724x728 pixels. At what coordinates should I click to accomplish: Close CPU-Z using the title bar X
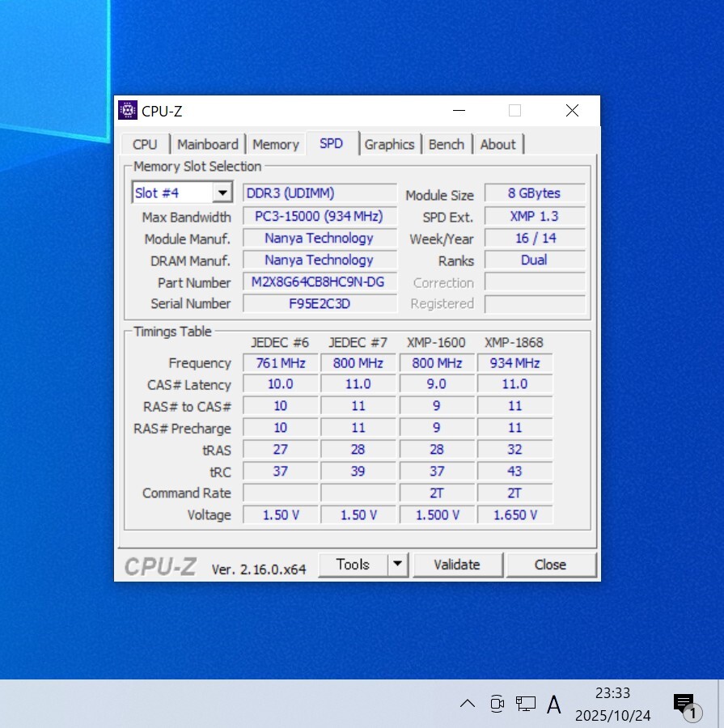(x=572, y=111)
